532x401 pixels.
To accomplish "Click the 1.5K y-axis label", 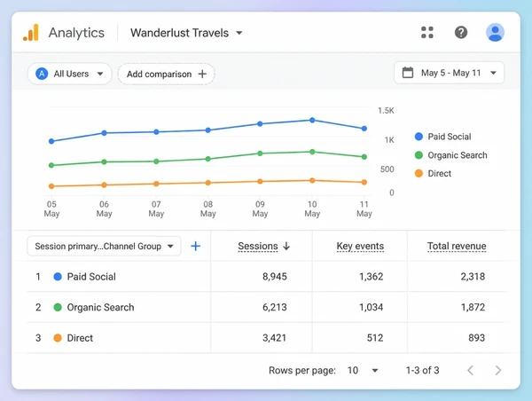I will tap(386, 110).
